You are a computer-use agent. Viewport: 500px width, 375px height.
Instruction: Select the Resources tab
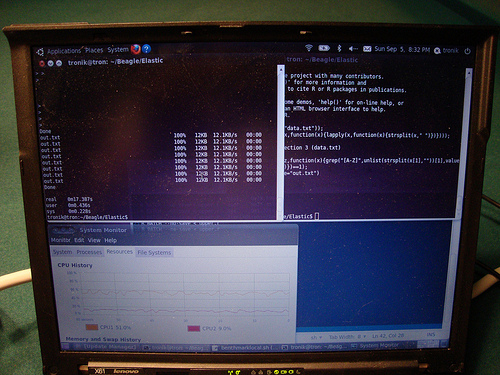click(x=119, y=252)
